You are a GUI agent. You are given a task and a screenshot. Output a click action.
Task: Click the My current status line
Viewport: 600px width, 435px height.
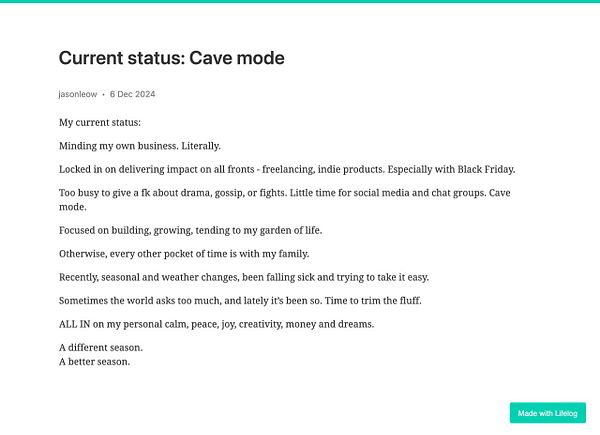[x=100, y=122]
